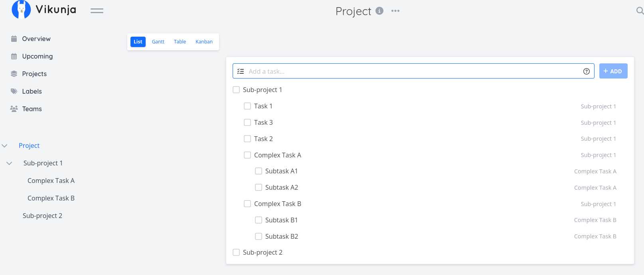644x275 pixels.
Task: Mark Task 1 as done
Action: pos(247,106)
